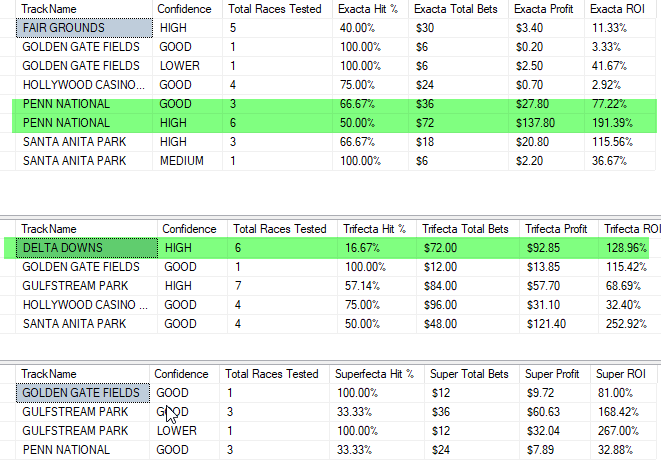Select the FAIR GROUNDS track cell
661x462 pixels.
click(84, 28)
